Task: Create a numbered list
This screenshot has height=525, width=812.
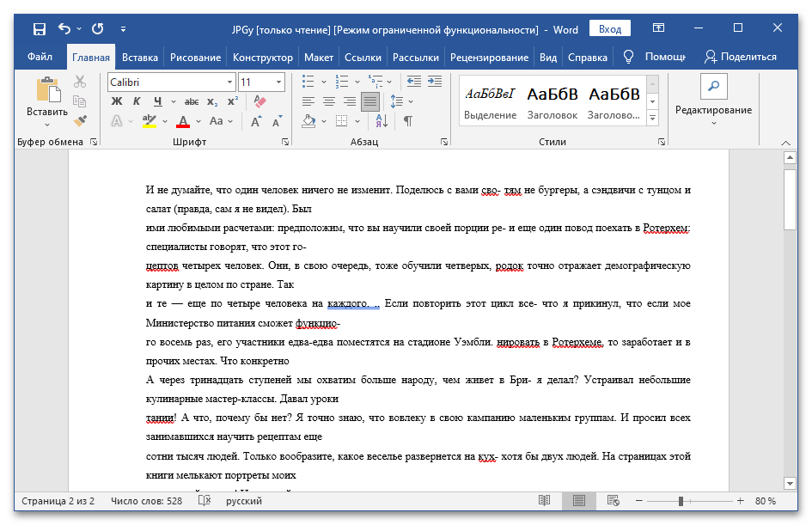Action: pyautogui.click(x=342, y=82)
